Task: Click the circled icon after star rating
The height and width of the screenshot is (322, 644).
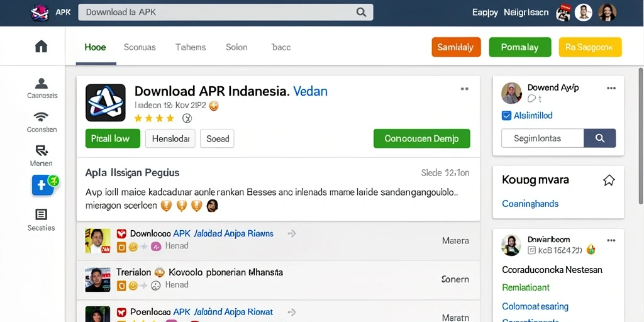Action: (187, 119)
